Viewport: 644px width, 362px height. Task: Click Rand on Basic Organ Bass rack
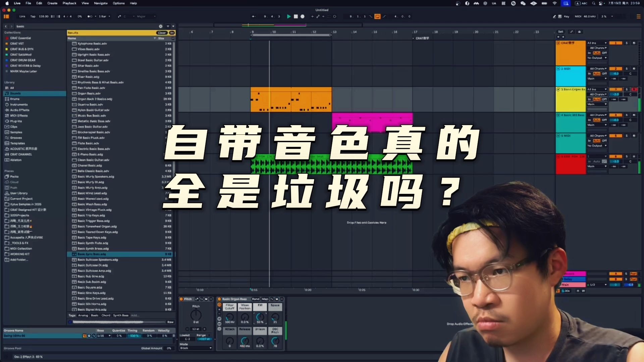tap(256, 299)
